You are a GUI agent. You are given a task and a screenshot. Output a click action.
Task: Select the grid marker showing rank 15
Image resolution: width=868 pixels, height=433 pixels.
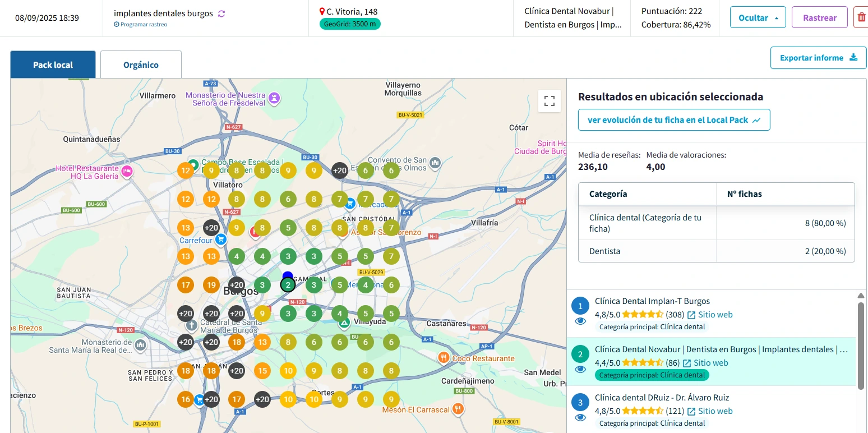(262, 370)
